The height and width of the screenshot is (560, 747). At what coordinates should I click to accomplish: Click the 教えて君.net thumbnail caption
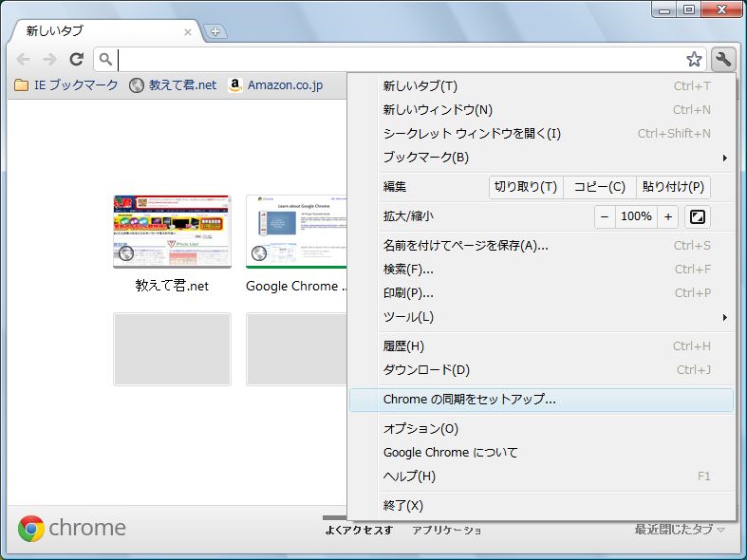click(172, 286)
